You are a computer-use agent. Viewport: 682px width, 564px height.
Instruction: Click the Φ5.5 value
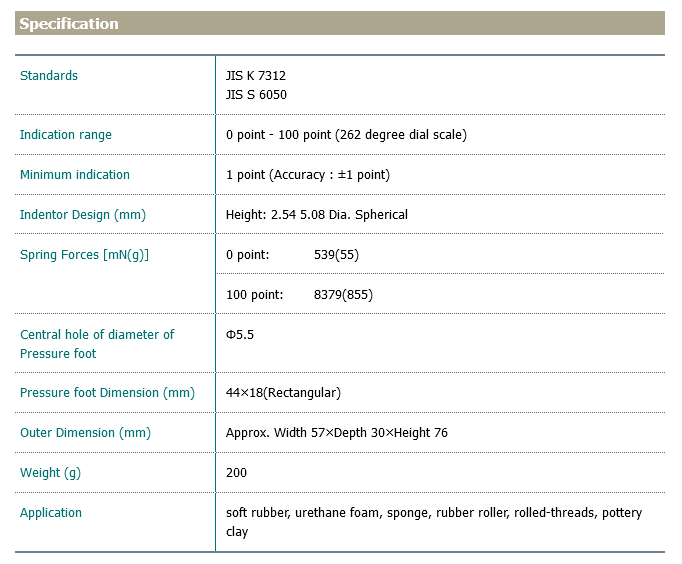click(240, 335)
